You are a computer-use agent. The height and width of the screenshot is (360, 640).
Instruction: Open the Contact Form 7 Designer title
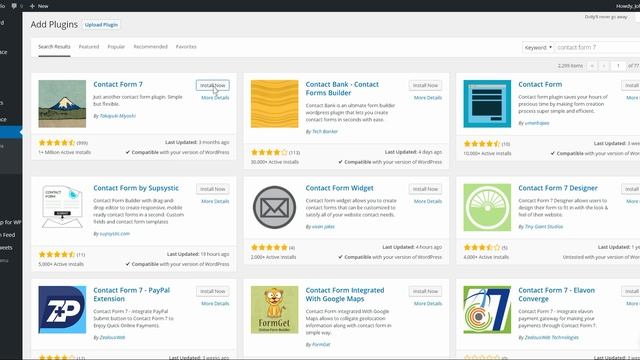(x=558, y=188)
